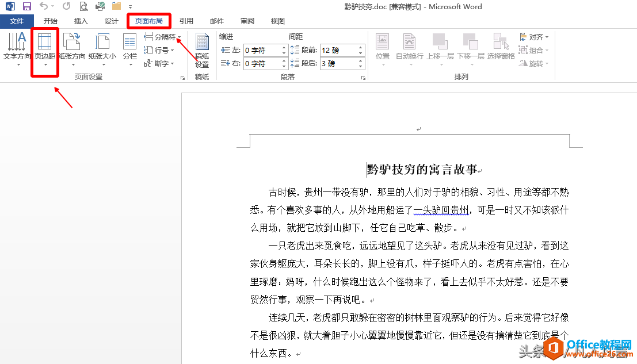Open the 文件 menu
This screenshot has height=364, width=637.
(x=17, y=21)
